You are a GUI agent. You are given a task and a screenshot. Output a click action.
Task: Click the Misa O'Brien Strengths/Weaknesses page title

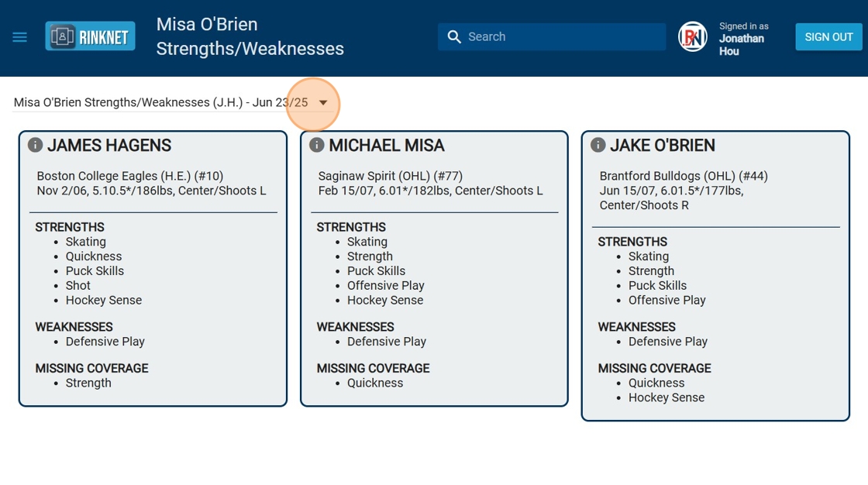(x=250, y=36)
